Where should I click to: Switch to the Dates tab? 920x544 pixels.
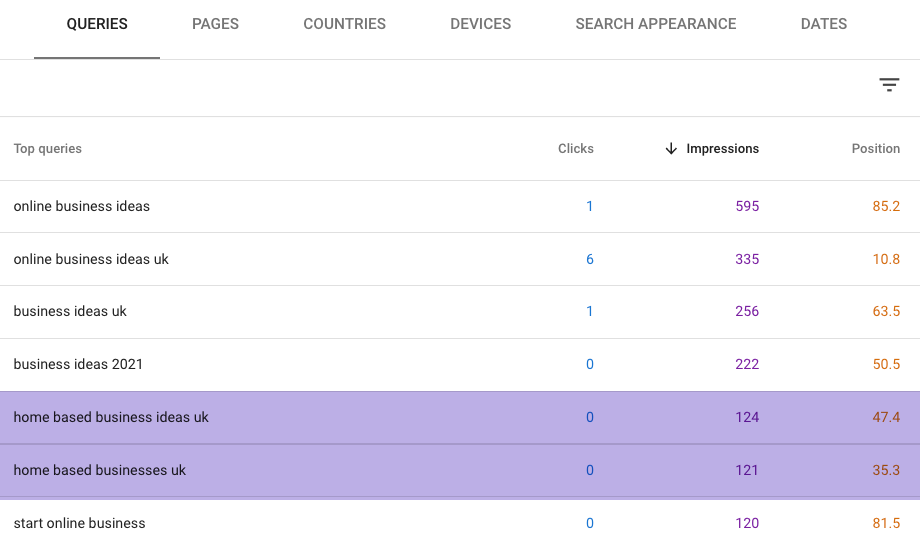(x=824, y=24)
